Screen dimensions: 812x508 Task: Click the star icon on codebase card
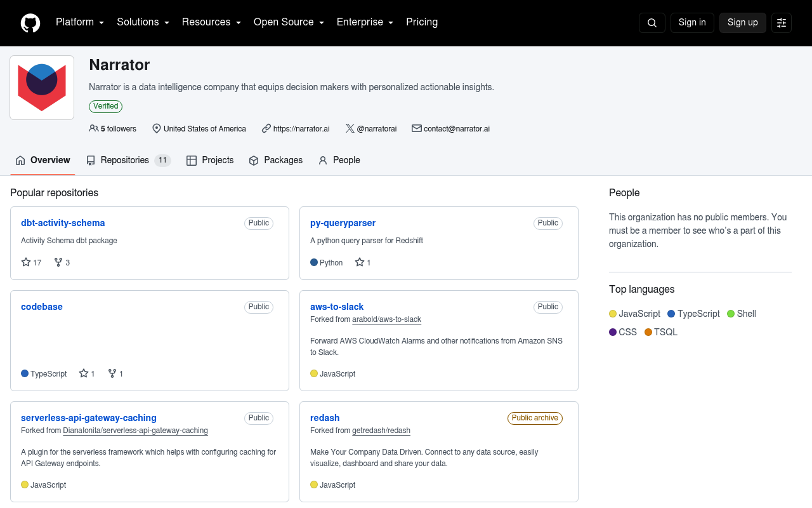[x=84, y=373]
